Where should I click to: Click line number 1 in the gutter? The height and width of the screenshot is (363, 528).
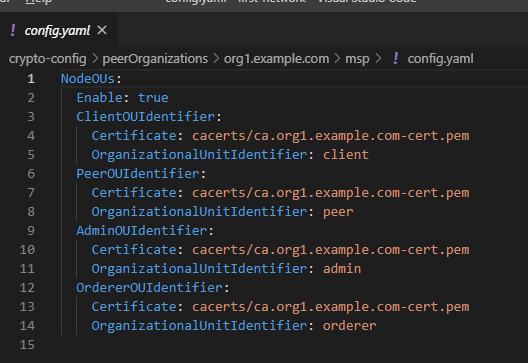tap(31, 79)
